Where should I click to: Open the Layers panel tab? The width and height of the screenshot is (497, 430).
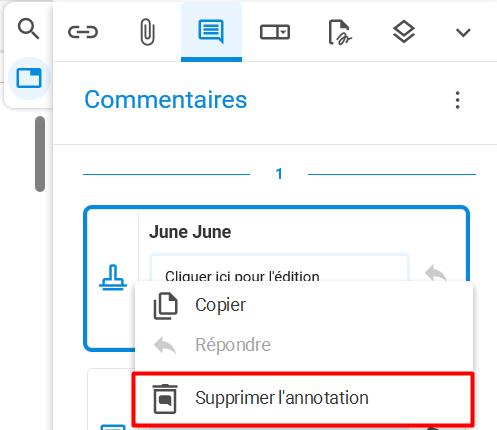coord(404,32)
